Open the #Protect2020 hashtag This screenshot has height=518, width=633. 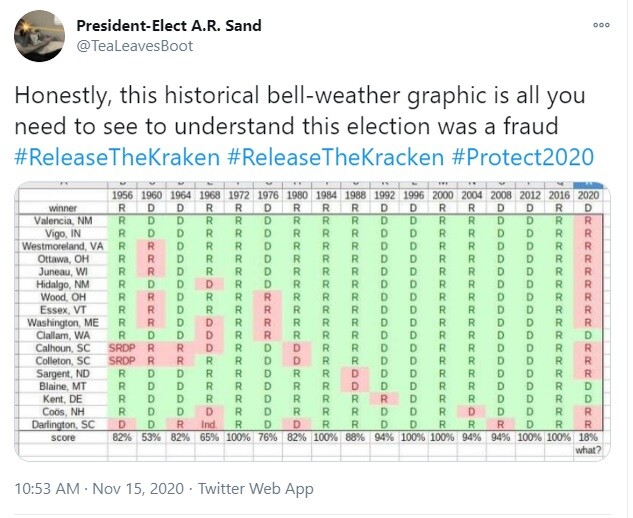coord(523,159)
